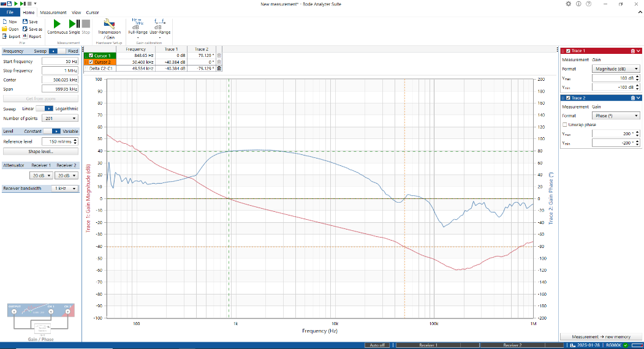This screenshot has width=644, height=349.
Task: Uncheck the Cursor 1 checkbox
Action: pos(92,55)
